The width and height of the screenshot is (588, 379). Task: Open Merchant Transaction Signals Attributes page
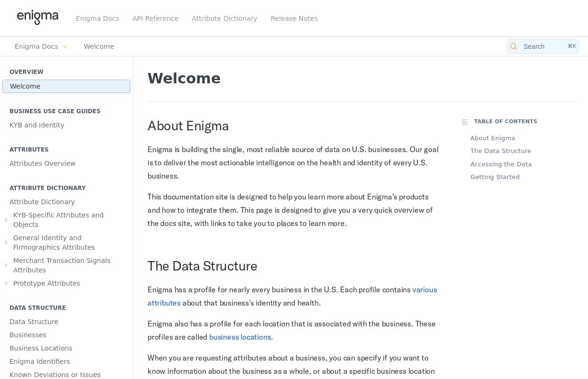pos(62,265)
